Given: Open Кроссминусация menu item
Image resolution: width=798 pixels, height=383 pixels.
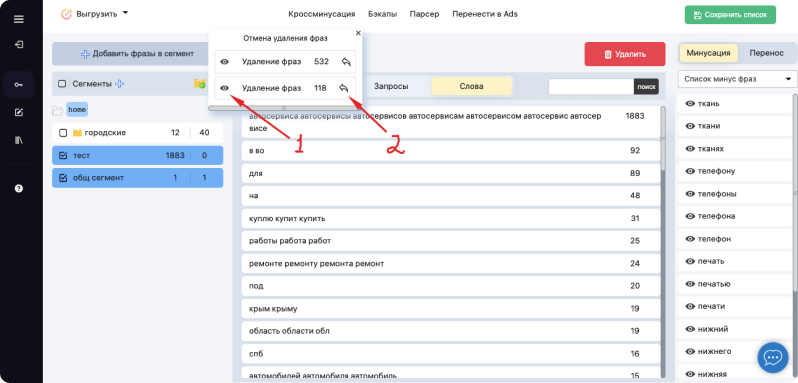Looking at the screenshot, I should [322, 14].
